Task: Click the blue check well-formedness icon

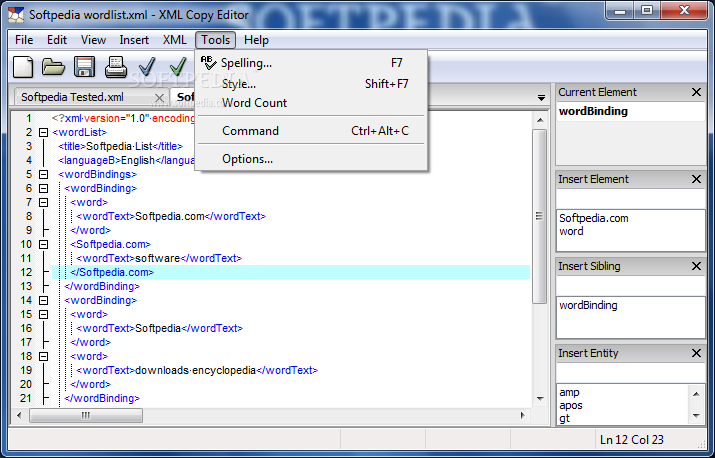Action: (x=147, y=67)
